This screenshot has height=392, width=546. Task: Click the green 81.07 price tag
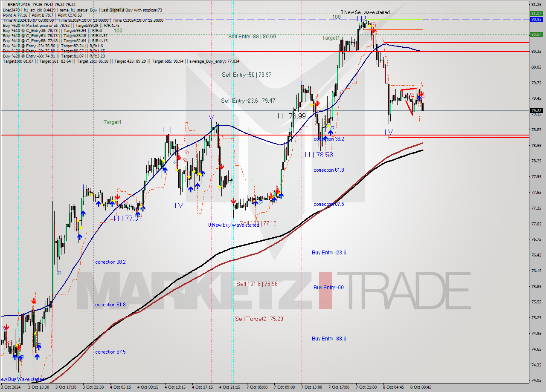536,14
